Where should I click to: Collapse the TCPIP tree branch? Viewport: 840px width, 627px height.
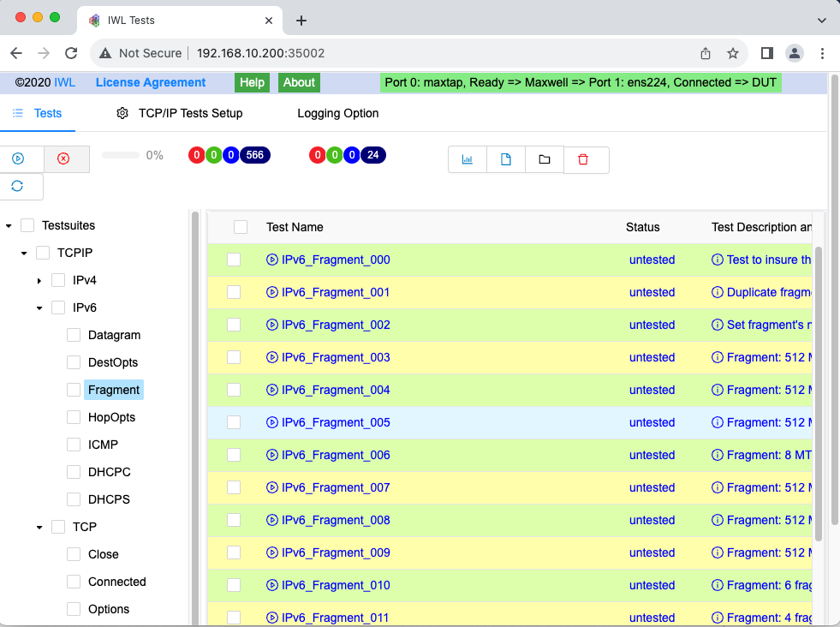pyautogui.click(x=24, y=252)
